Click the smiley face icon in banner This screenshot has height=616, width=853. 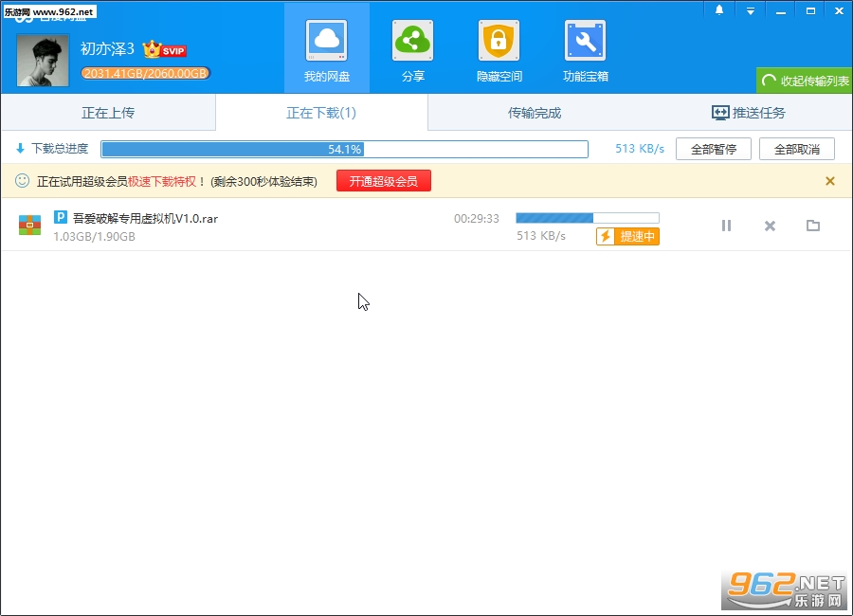click(x=23, y=181)
